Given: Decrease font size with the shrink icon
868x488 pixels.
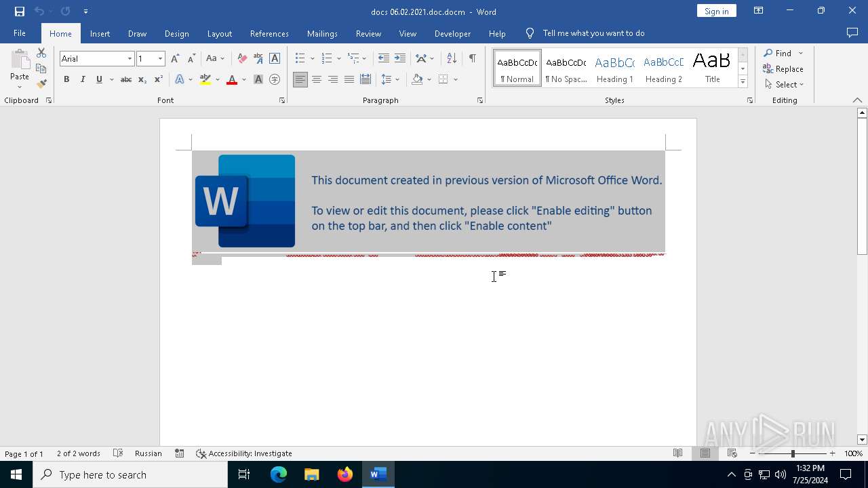Looking at the screenshot, I should [x=191, y=58].
